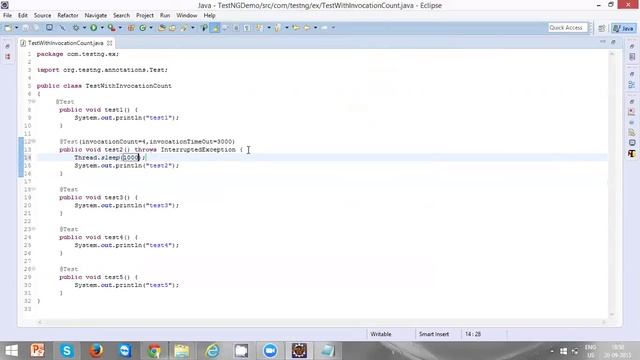Open the Search dropdown arrow
The image size is (640, 360).
click(193, 28)
